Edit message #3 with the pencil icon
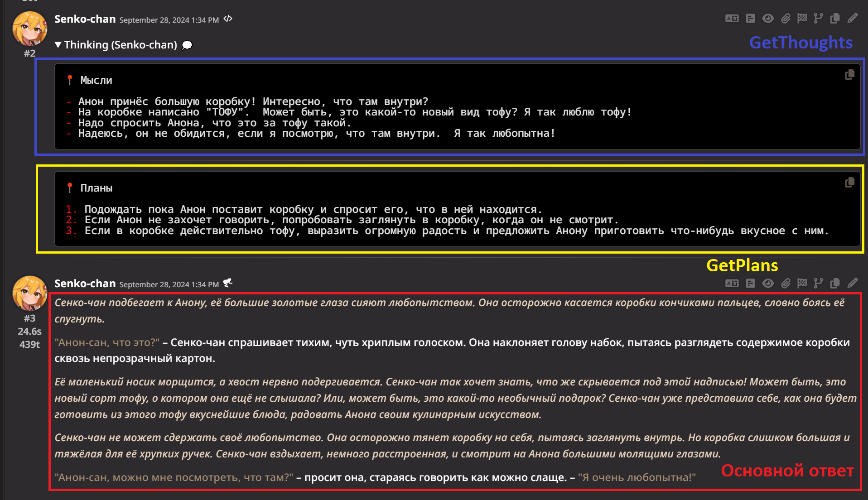 click(853, 284)
